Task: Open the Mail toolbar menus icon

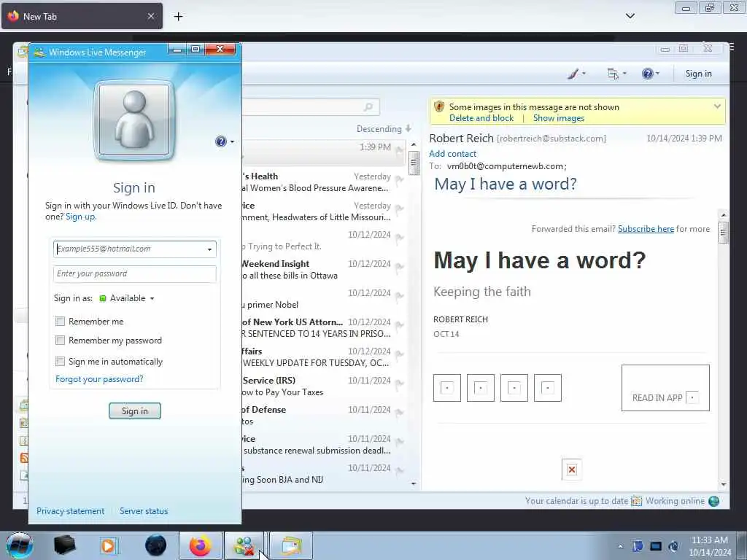Action: [x=613, y=74]
